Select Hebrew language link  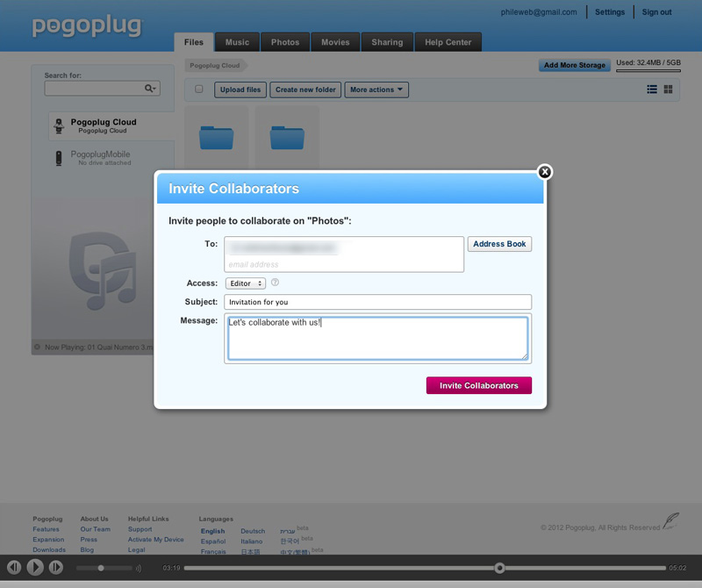point(288,532)
